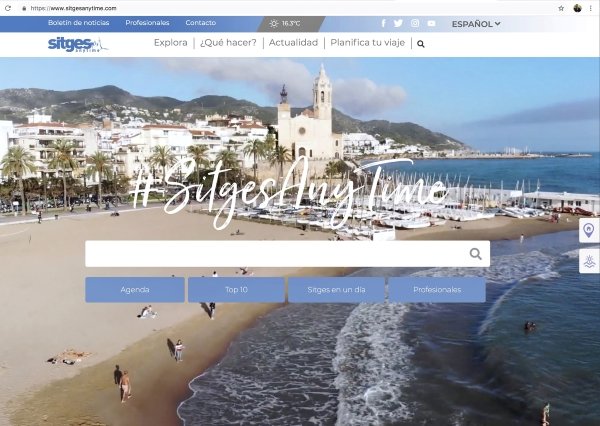Bookmark this page with the star icon

click(561, 7)
